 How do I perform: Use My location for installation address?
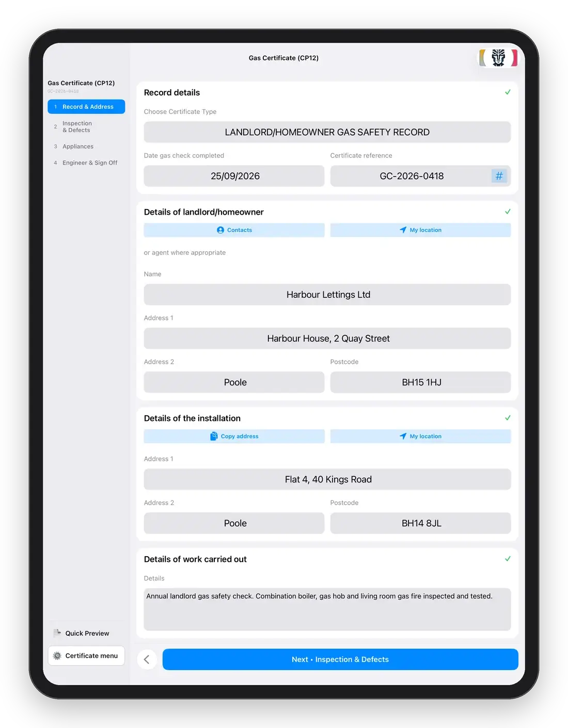click(420, 436)
